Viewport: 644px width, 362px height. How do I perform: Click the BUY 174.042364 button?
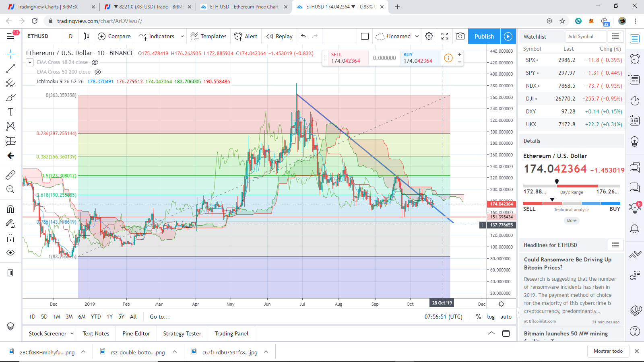(x=421, y=58)
